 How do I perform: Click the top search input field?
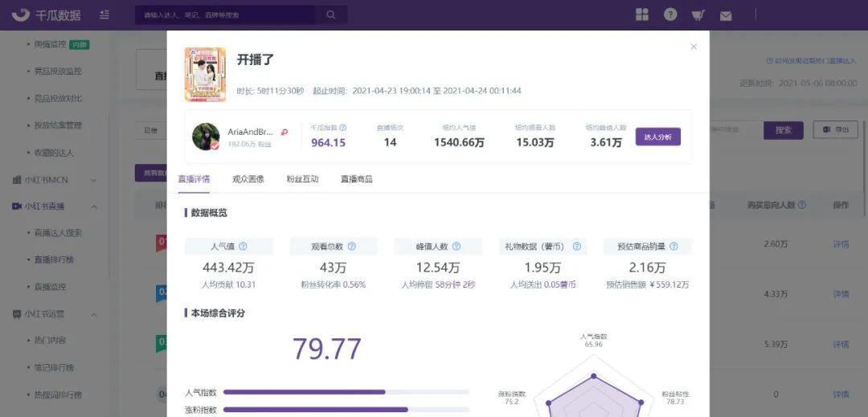coord(225,15)
